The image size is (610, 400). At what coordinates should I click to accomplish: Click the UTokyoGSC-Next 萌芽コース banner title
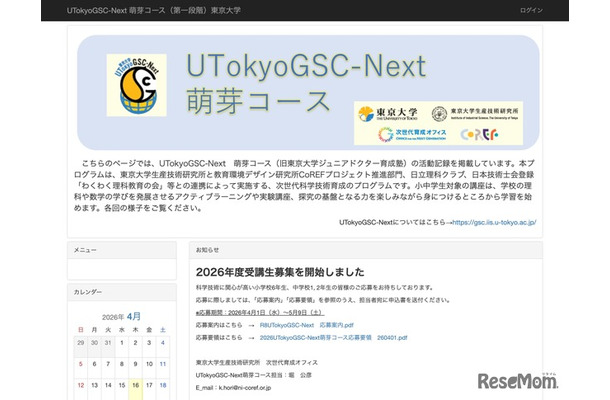tap(307, 83)
